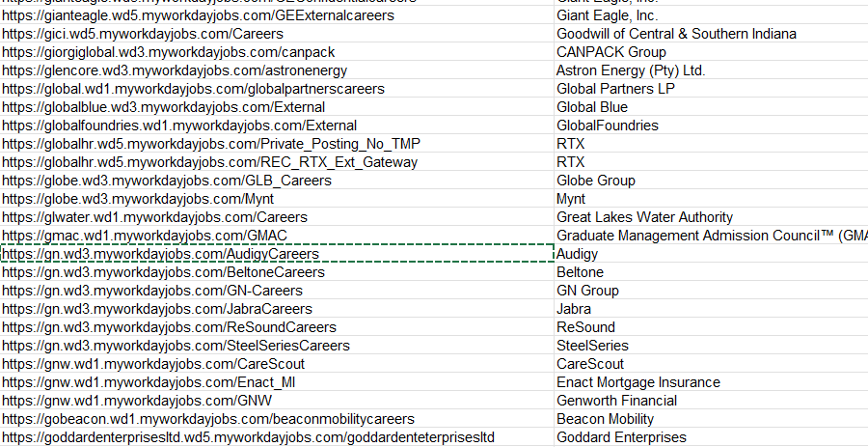Click the Goddard Enterprises cell
This screenshot has width=868, height=447.
(711, 437)
